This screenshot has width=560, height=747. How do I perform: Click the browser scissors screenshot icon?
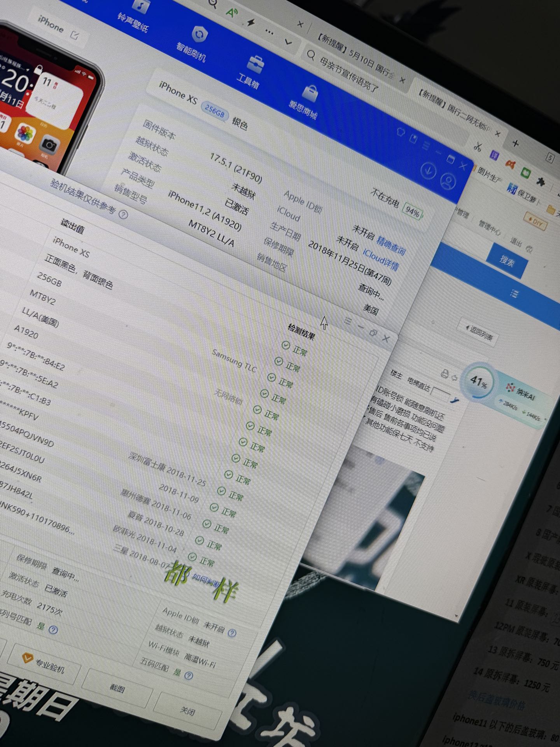pyautogui.click(x=478, y=147)
